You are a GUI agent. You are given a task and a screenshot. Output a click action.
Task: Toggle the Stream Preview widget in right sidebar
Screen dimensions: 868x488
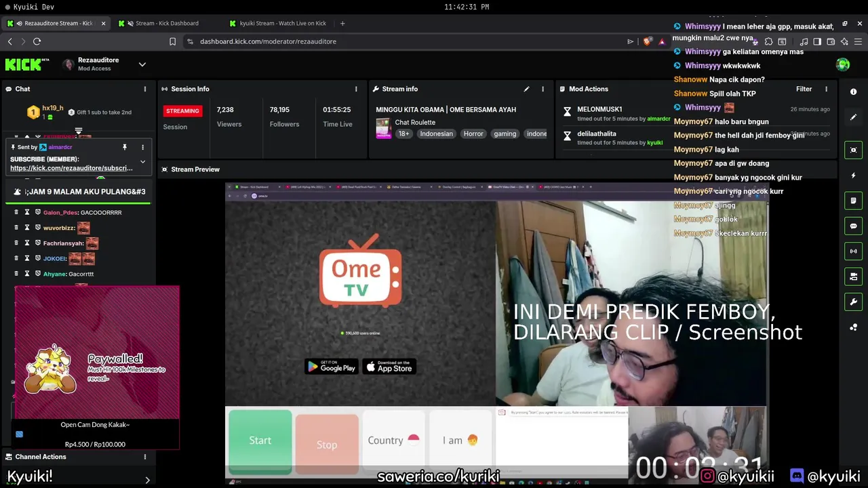(x=853, y=150)
